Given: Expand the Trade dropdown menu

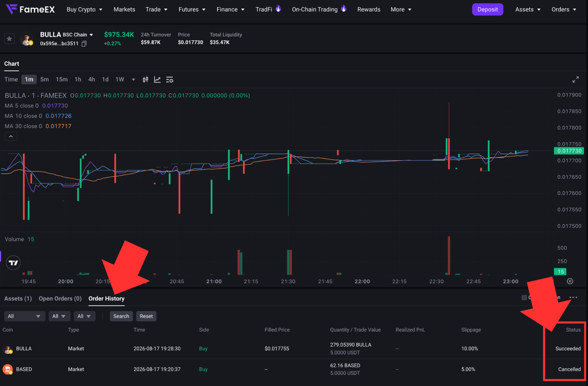Looking at the screenshot, I should tap(156, 9).
